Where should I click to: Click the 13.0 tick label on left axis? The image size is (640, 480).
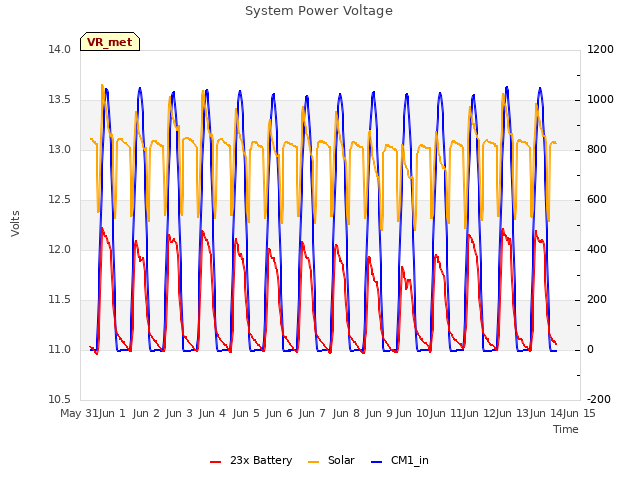tap(60, 149)
